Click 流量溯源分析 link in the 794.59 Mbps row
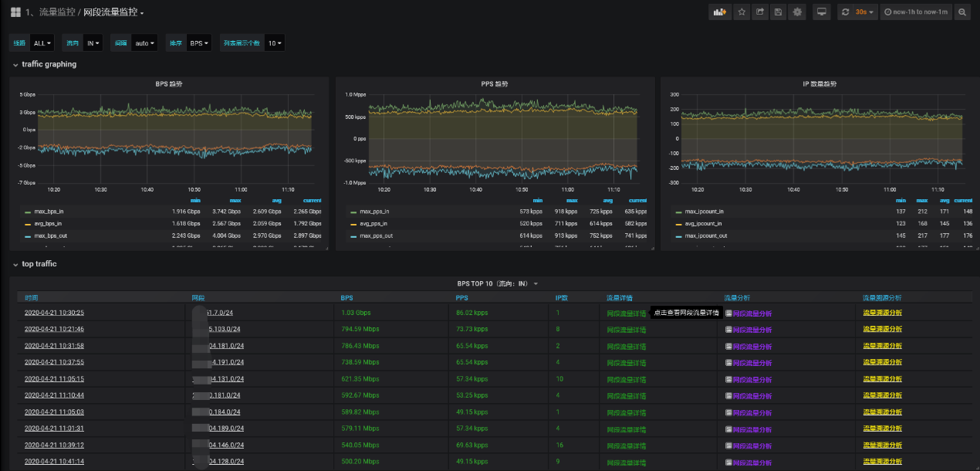This screenshot has width=980, height=471. [882, 330]
